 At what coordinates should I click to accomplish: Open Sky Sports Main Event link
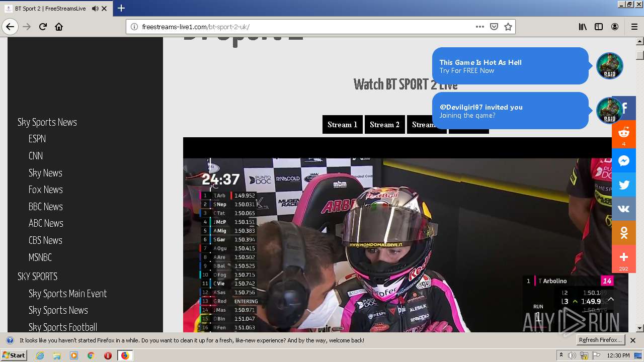(x=68, y=294)
